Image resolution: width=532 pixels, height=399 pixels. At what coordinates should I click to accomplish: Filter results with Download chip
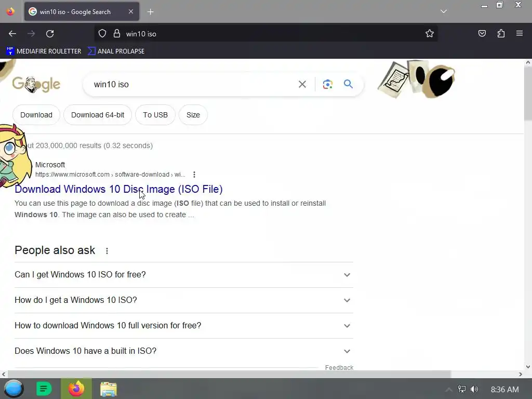click(x=36, y=115)
